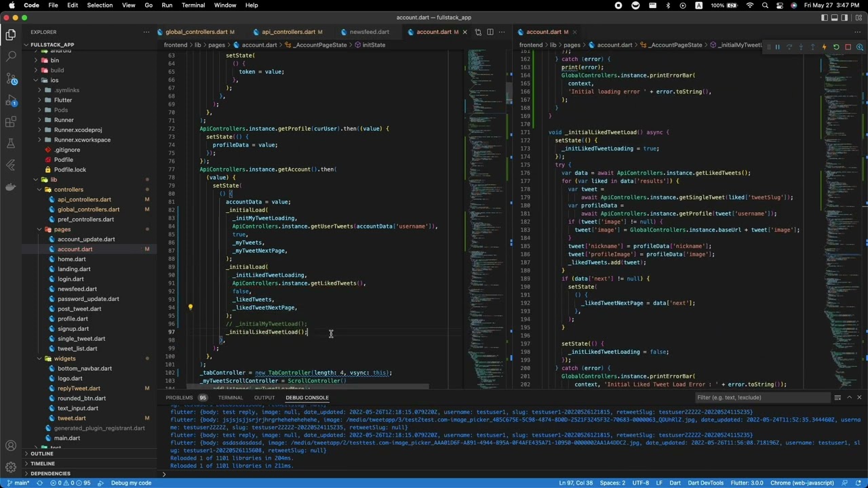The image size is (868, 488).
Task: Open macOS Control Center icon
Action: click(x=781, y=5)
